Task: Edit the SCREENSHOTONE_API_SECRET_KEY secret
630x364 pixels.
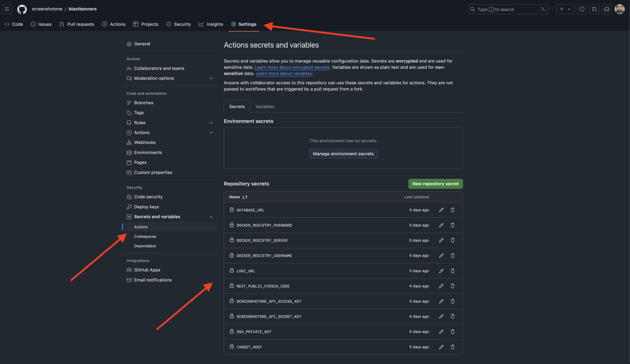Action: click(441, 316)
